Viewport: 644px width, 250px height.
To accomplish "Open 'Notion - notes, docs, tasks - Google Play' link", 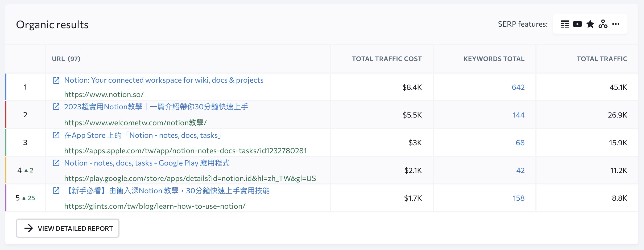I will click(147, 163).
